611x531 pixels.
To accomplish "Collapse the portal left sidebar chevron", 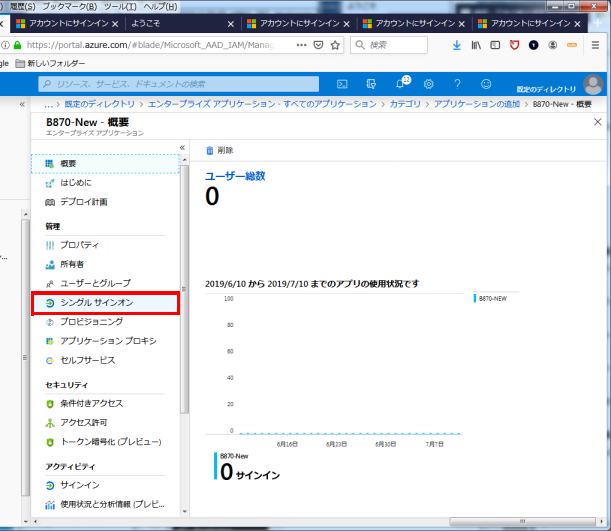I will 22,104.
